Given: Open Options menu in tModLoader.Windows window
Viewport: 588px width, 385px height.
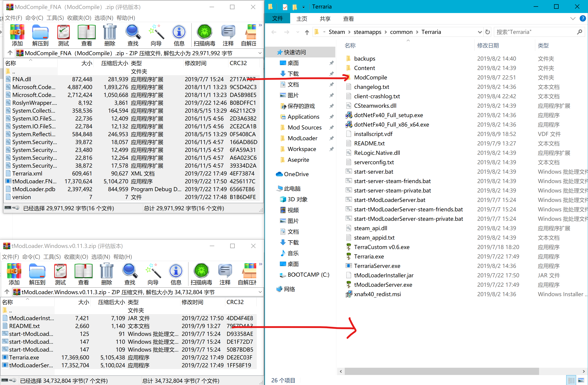Looking at the screenshot, I should pos(101,257).
